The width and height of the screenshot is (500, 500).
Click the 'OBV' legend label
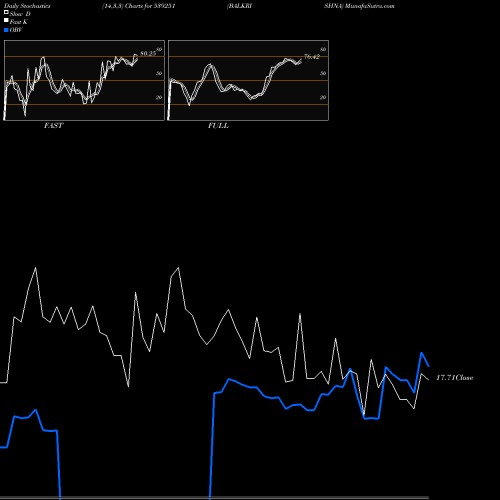pos(16,30)
